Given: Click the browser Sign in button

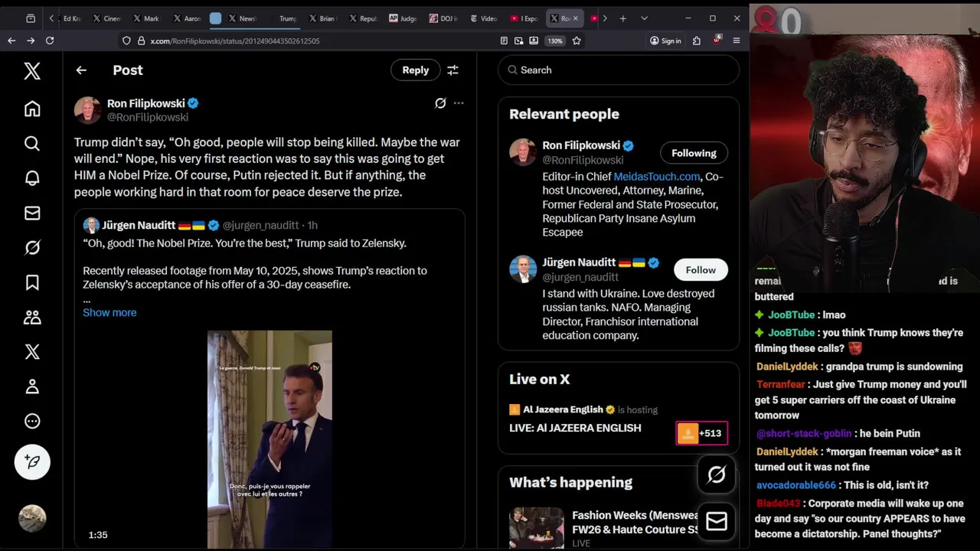Looking at the screenshot, I should [x=665, y=41].
